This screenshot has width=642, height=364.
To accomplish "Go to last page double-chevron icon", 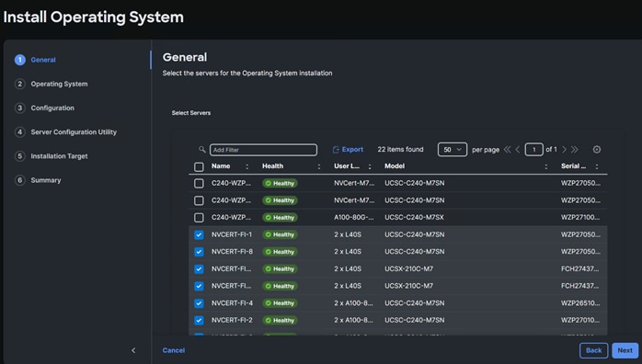I will [575, 149].
